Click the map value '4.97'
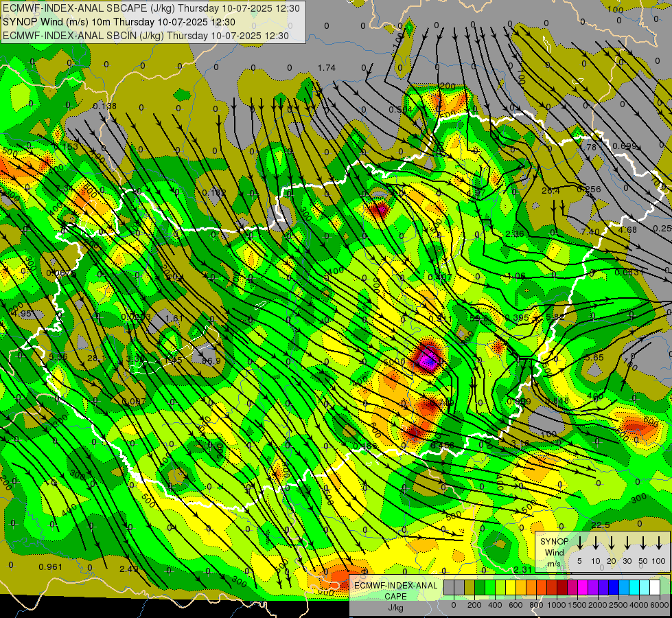Viewport: 672px width, 618px height. (476, 192)
